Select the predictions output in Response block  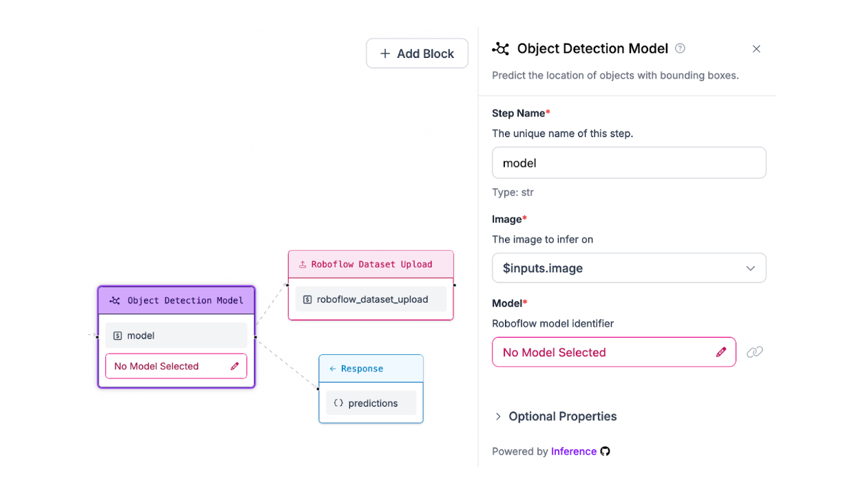371,403
